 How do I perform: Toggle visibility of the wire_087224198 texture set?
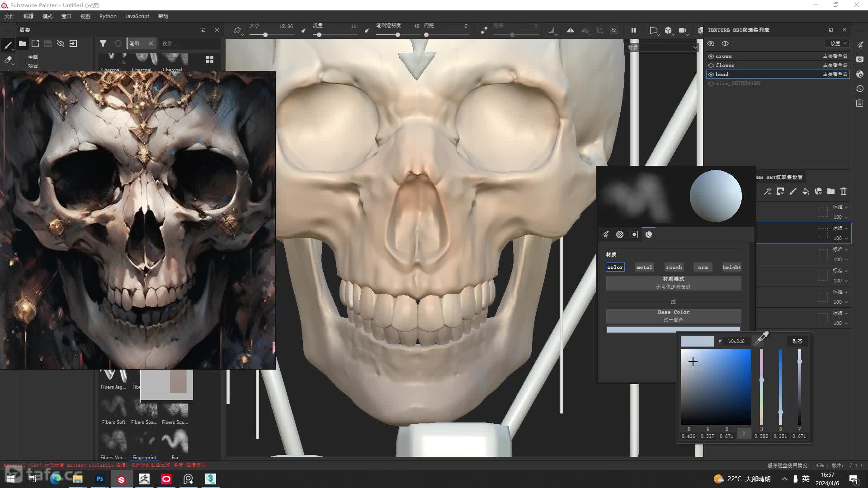pyautogui.click(x=711, y=84)
